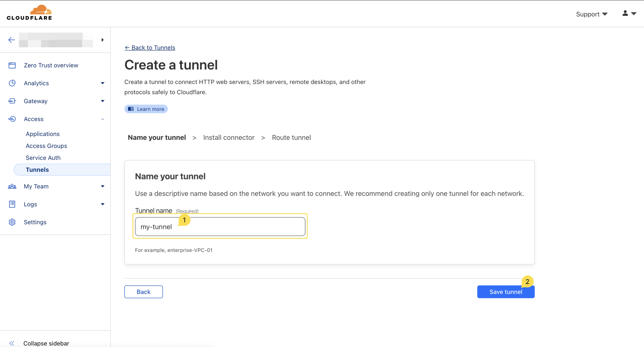Viewport: 644px width, 347px height.
Task: Click the Tunnel name field label
Action: 153,211
